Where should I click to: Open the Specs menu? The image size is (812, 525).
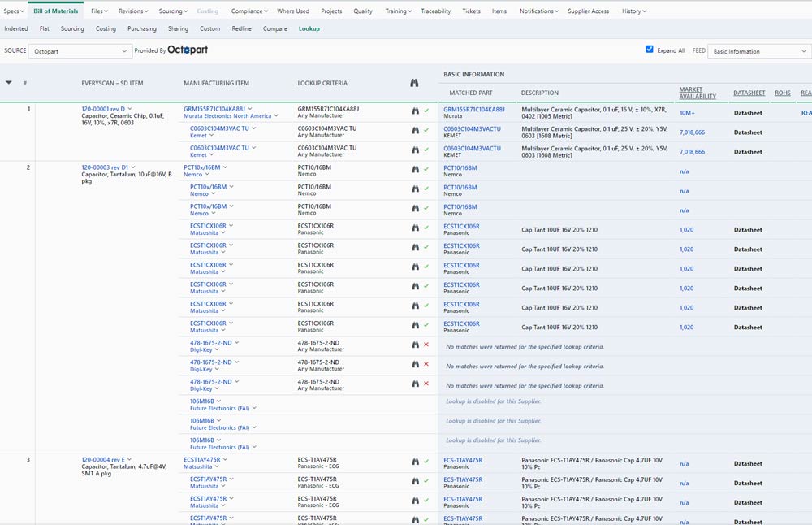(14, 11)
